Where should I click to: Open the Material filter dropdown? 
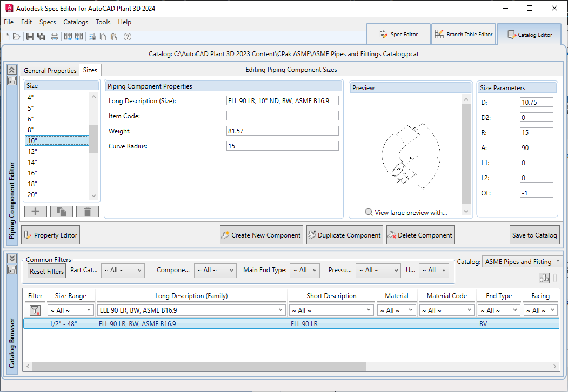point(397,309)
